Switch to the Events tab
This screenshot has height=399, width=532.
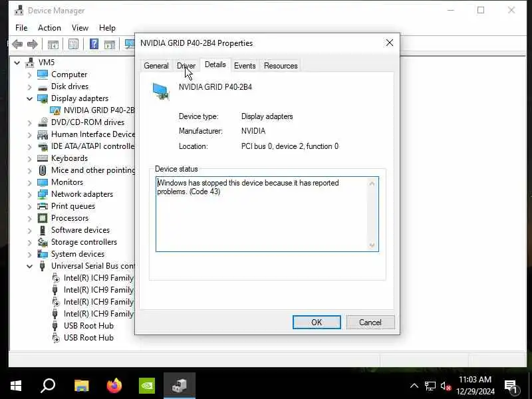[245, 65]
